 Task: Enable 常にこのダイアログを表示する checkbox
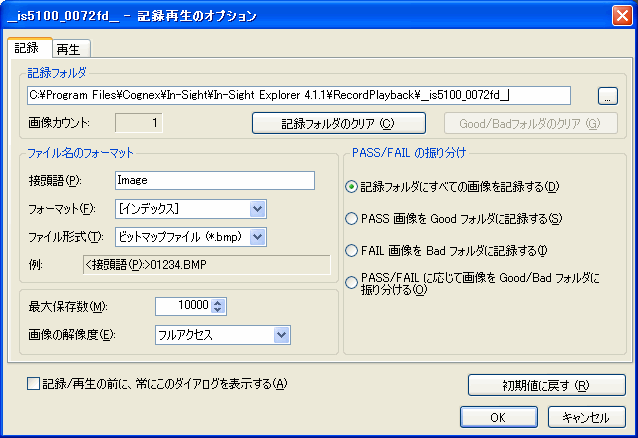click(34, 384)
